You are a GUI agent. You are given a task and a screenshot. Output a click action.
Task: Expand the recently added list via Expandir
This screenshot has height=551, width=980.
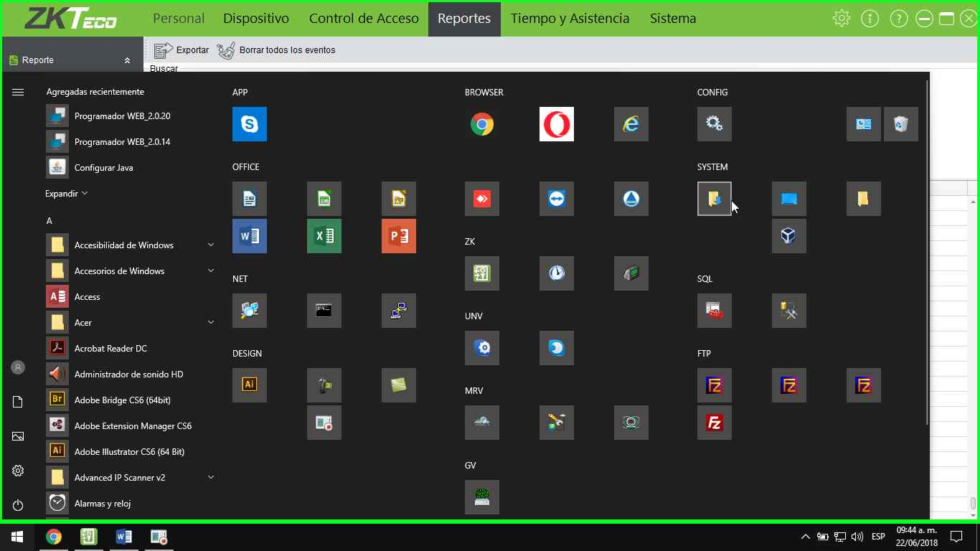tap(66, 193)
